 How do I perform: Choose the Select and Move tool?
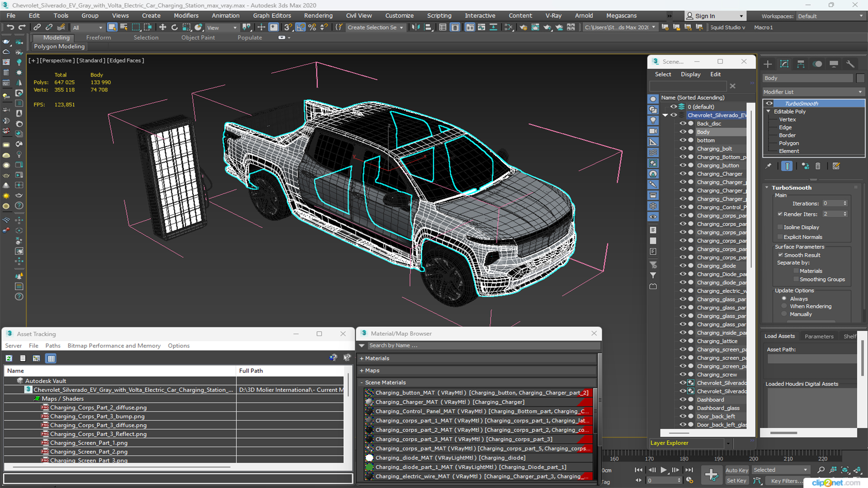coord(163,28)
